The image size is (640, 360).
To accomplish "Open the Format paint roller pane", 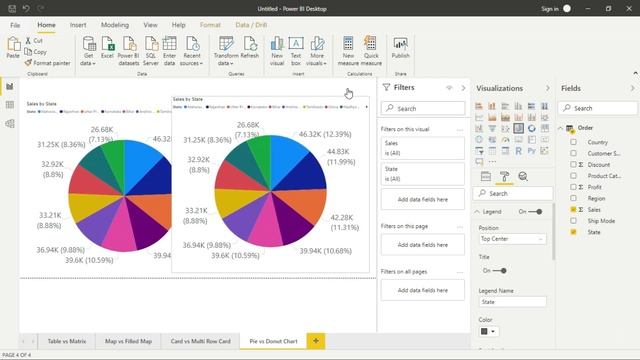I will 504,176.
